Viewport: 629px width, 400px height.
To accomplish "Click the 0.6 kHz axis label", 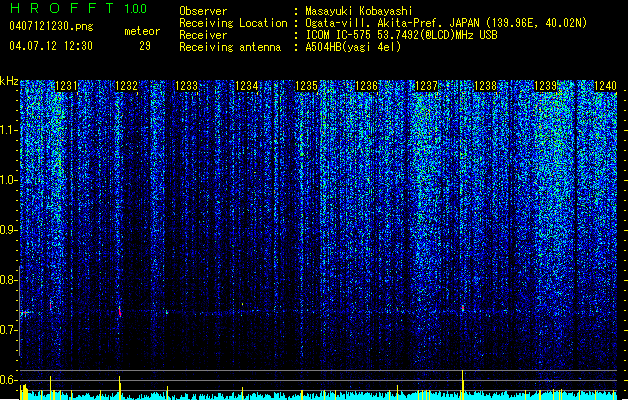I will tap(8, 380).
